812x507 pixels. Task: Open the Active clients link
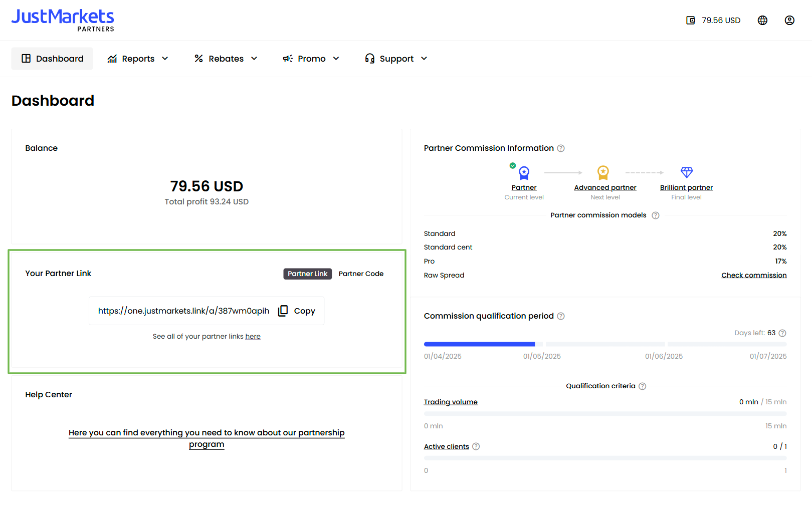point(447,446)
